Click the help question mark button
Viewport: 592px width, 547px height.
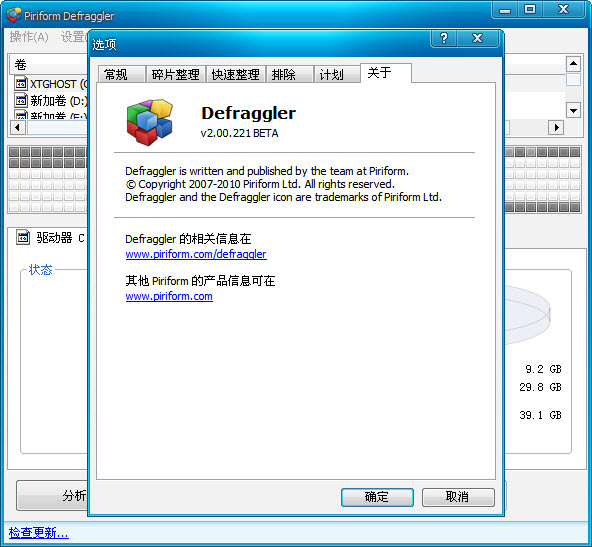444,38
